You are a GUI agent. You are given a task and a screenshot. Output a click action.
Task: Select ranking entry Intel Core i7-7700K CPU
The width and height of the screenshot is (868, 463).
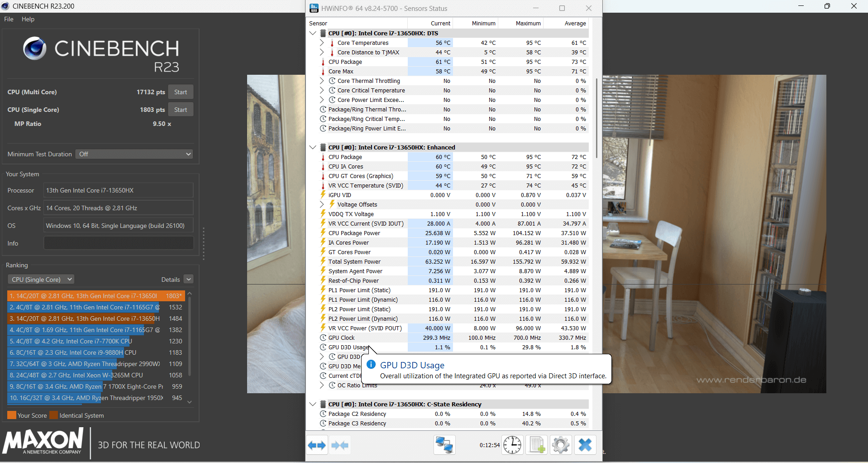(x=96, y=341)
